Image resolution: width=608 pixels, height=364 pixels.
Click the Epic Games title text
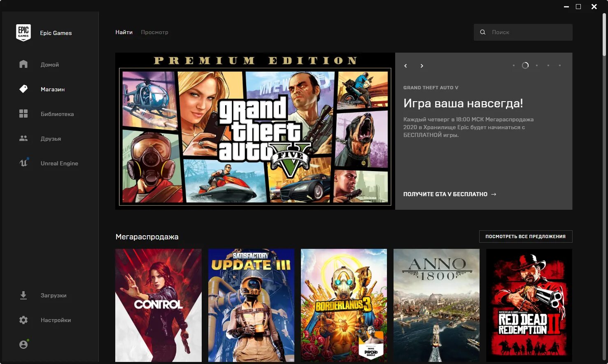pos(56,33)
